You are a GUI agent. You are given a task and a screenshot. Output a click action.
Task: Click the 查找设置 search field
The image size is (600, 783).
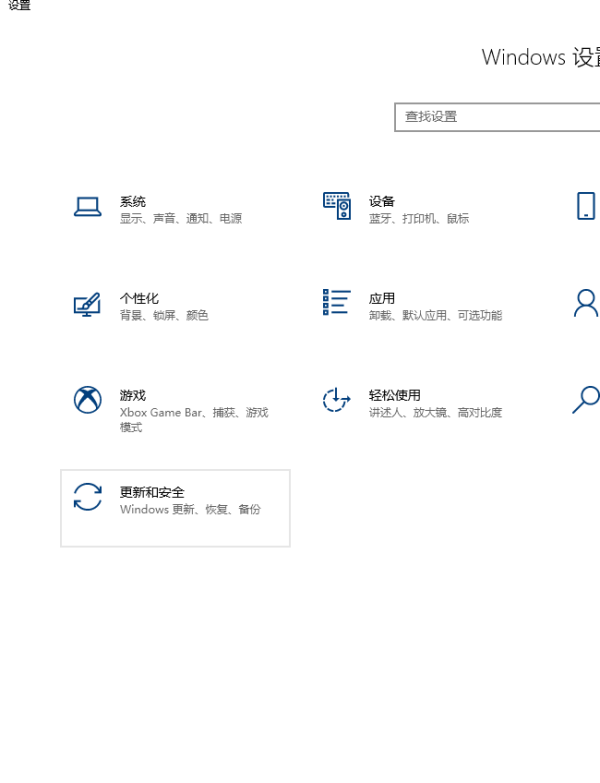point(495,117)
